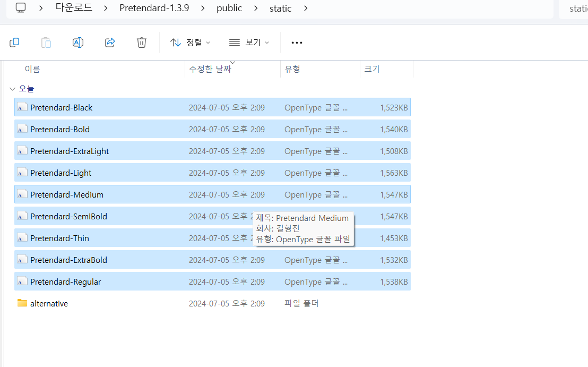588x367 pixels.
Task: Click the 1,453KB size of Pretendard-Thin
Action: (394, 238)
